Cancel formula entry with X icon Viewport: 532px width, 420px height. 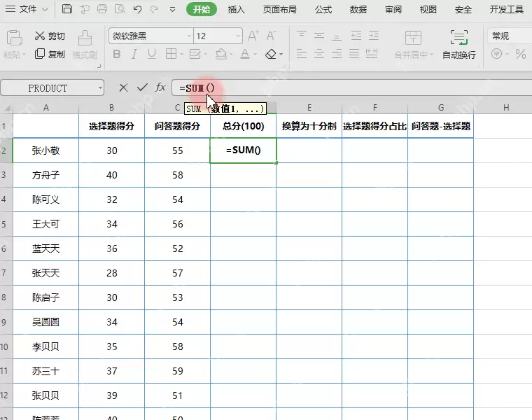pyautogui.click(x=123, y=88)
